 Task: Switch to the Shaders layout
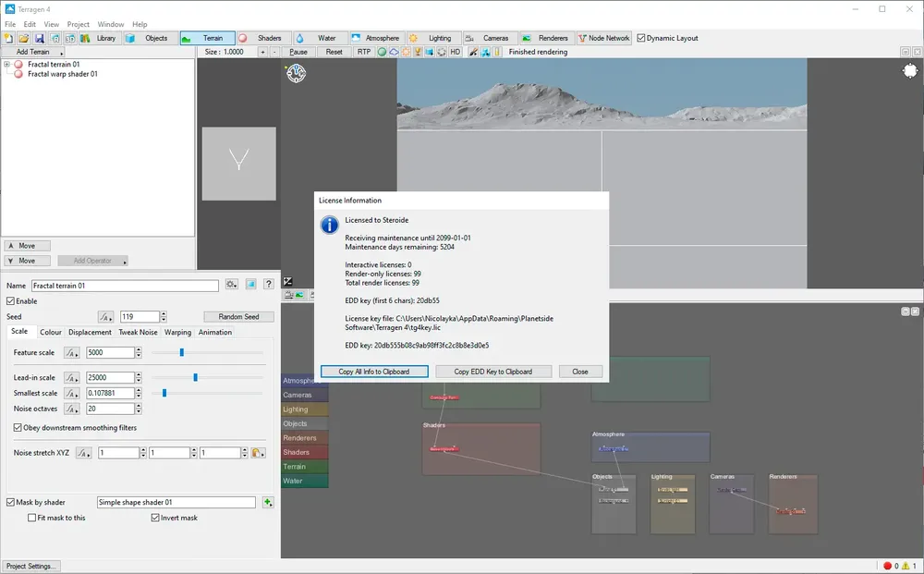pyautogui.click(x=262, y=38)
